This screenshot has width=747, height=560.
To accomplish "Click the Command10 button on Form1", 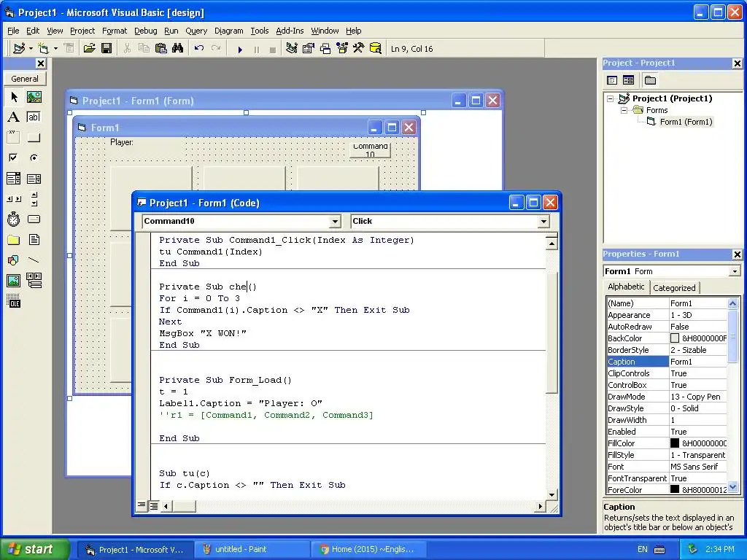I will [370, 150].
